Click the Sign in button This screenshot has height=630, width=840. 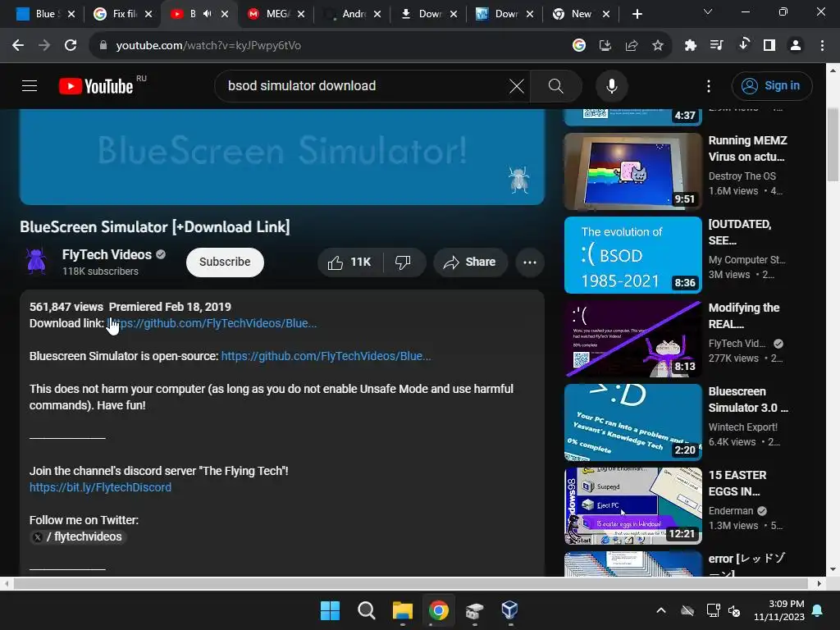coord(771,85)
